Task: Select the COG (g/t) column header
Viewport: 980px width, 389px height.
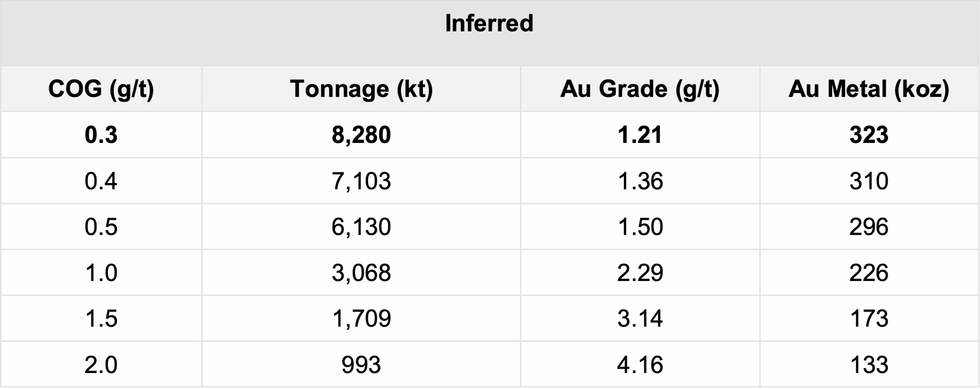Action: click(101, 89)
